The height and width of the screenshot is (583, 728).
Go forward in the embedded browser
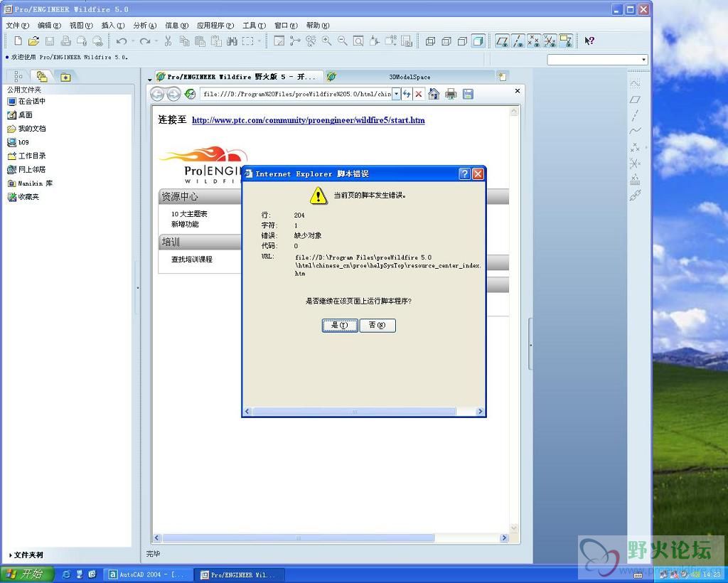(x=173, y=95)
